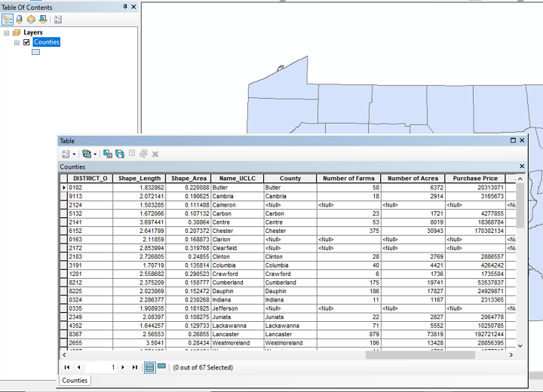The image size is (543, 392).
Task: Collapse the Layers tree group
Action: coord(7,33)
